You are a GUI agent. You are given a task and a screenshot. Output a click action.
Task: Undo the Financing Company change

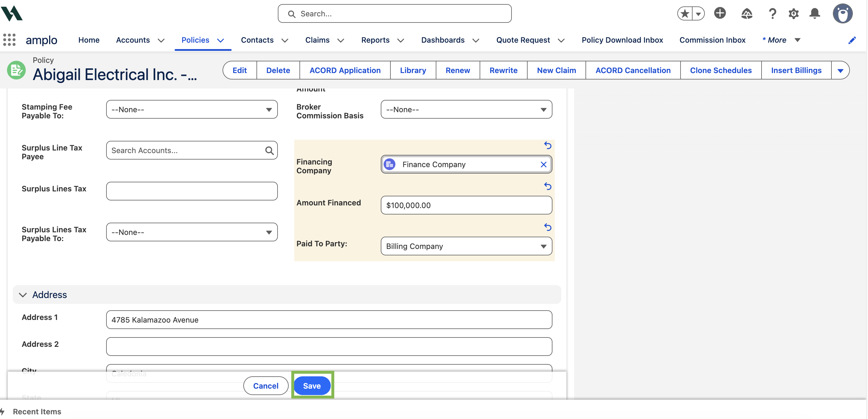pyautogui.click(x=547, y=146)
